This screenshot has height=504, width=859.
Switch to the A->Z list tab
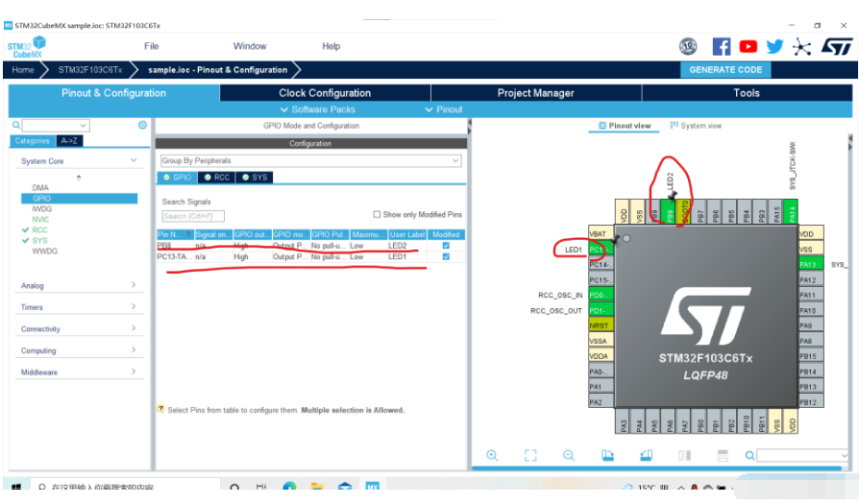pos(69,140)
